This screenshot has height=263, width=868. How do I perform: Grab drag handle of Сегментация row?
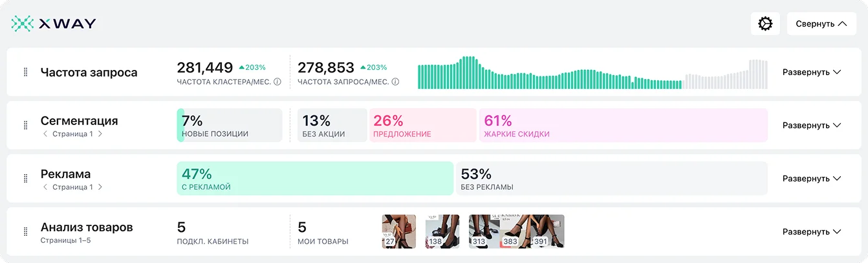click(x=26, y=125)
